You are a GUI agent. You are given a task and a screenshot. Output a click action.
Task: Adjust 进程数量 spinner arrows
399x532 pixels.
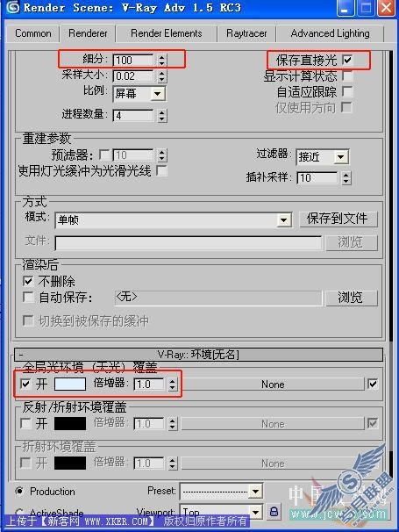click(x=162, y=116)
